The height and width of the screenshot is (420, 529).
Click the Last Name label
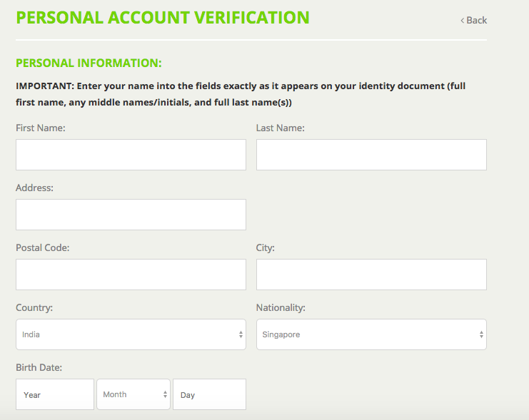click(281, 128)
